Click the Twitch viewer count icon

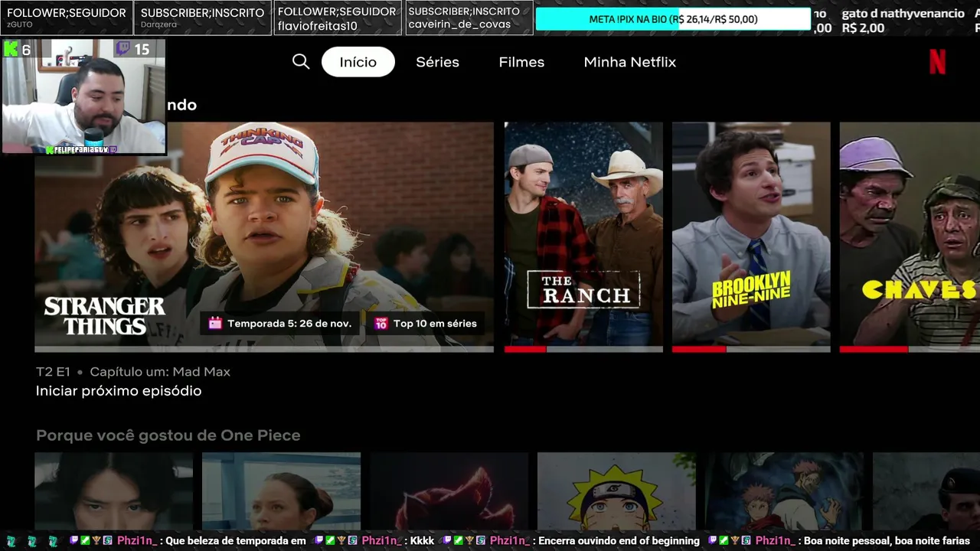[122, 50]
